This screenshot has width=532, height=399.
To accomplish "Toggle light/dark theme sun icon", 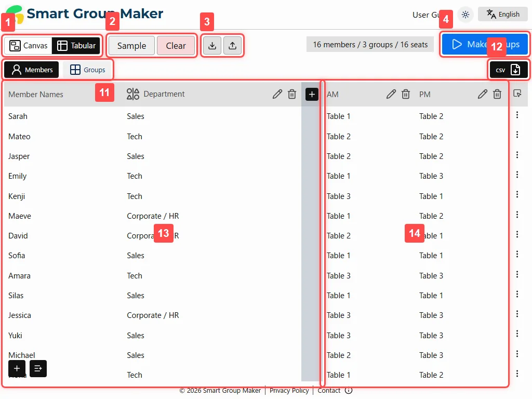I will coord(465,15).
